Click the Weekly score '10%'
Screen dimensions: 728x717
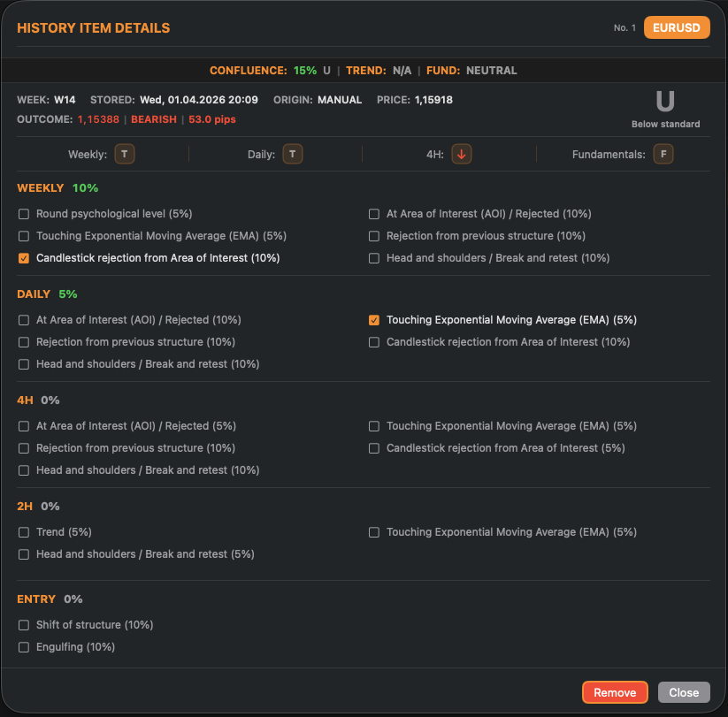tap(86, 188)
